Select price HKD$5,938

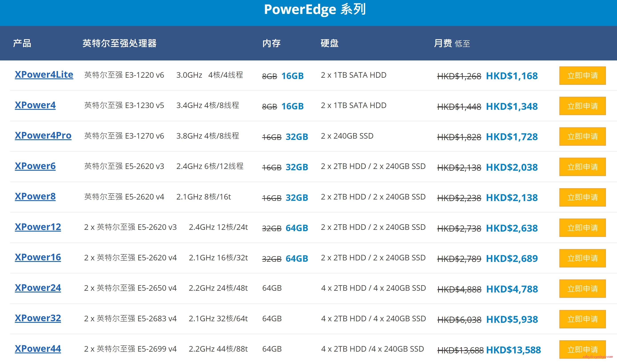coord(512,319)
